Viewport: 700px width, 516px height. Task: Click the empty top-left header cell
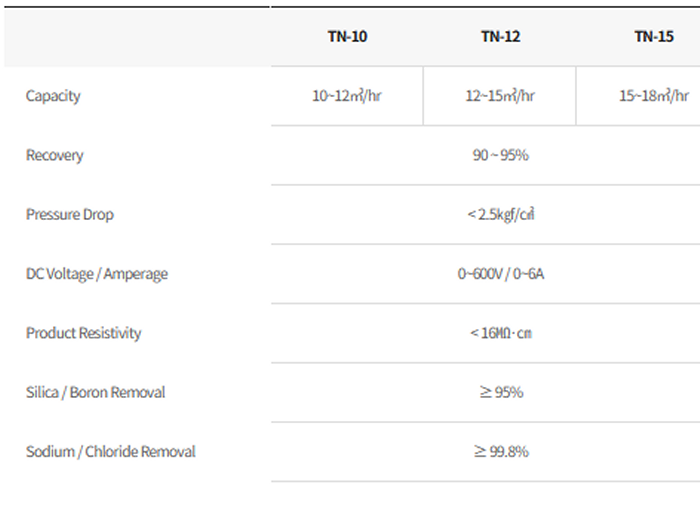coord(137,37)
